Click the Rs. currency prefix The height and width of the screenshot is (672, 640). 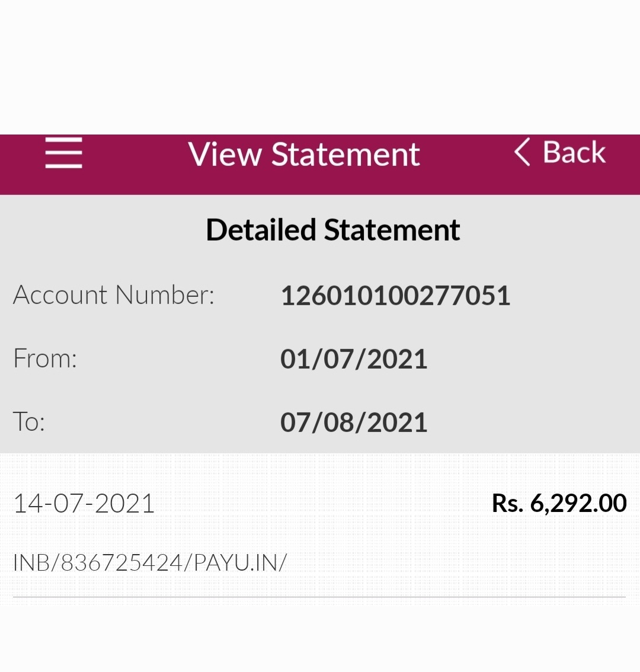pos(507,503)
